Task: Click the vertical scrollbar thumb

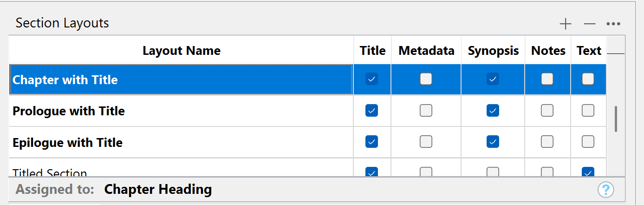Action: [x=616, y=119]
